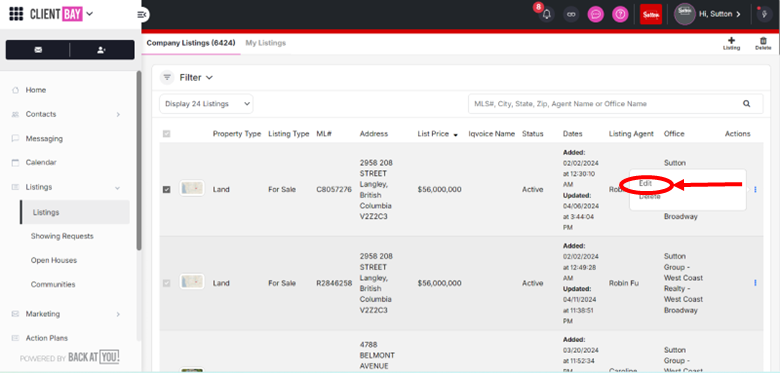Open Showing Requests in sidebar
Viewport: 780px width, 373px height.
pyautogui.click(x=62, y=236)
